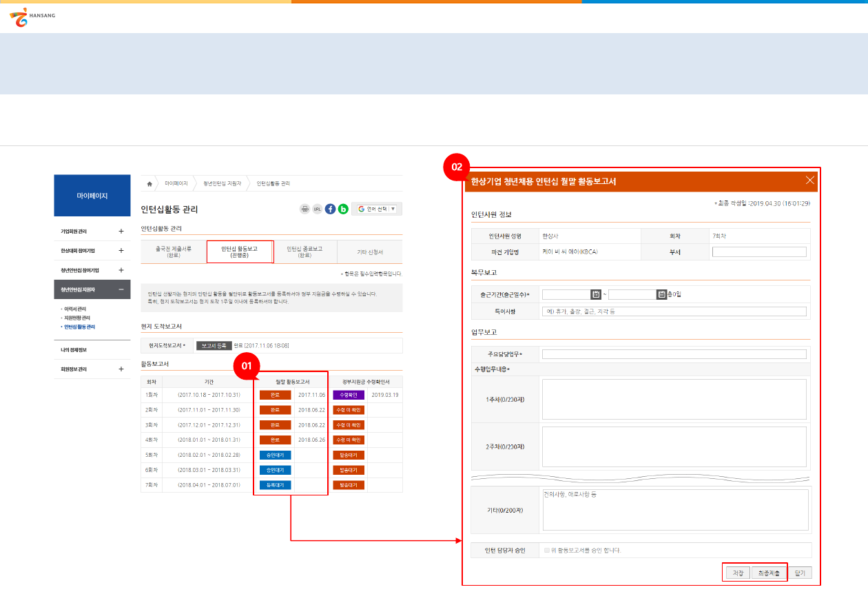Click the 부서 input field
This screenshot has width=868, height=605.
759,252
